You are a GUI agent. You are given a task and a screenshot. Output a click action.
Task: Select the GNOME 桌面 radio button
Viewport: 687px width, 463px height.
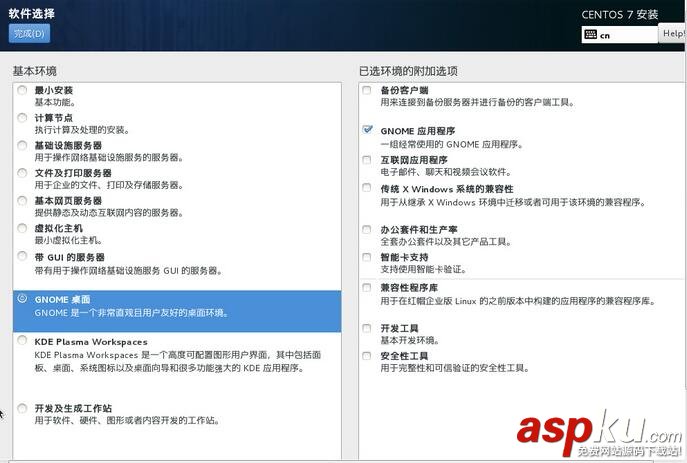(22, 298)
